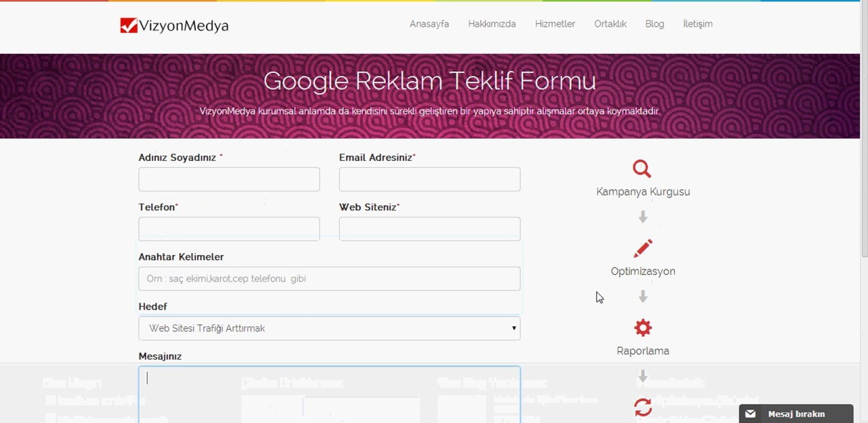Navigate to İletişim

pyautogui.click(x=697, y=24)
